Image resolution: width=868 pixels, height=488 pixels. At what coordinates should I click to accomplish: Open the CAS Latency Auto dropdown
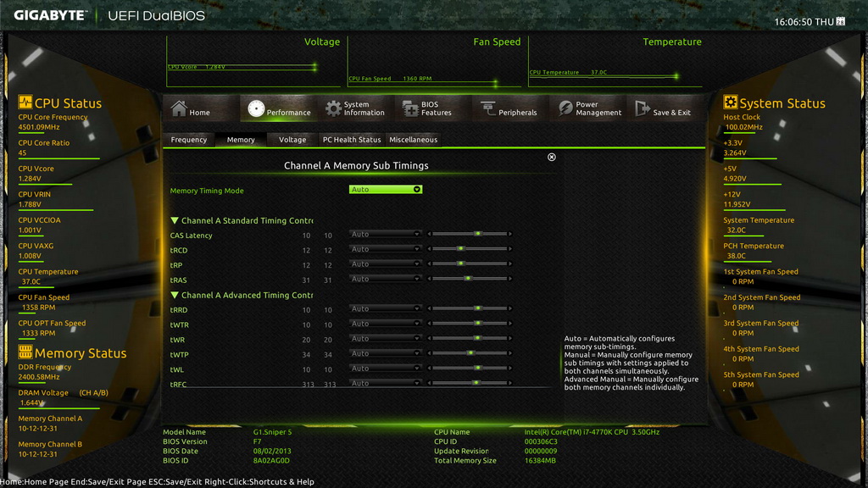click(386, 235)
